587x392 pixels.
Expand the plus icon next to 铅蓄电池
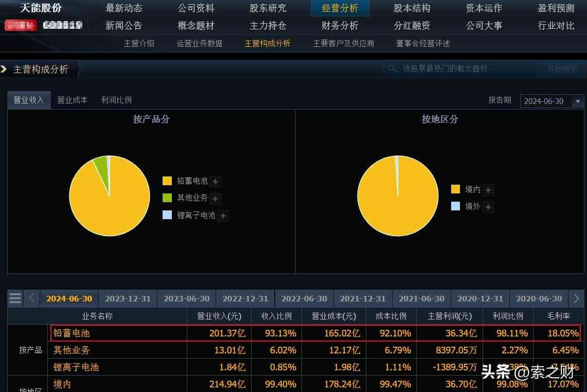(216, 182)
